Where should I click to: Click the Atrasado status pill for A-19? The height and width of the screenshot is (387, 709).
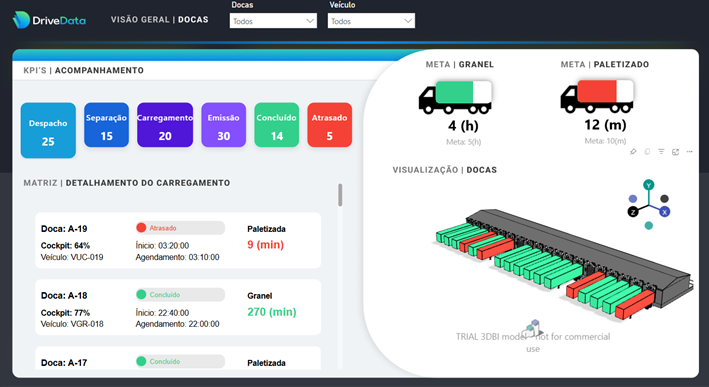180,228
